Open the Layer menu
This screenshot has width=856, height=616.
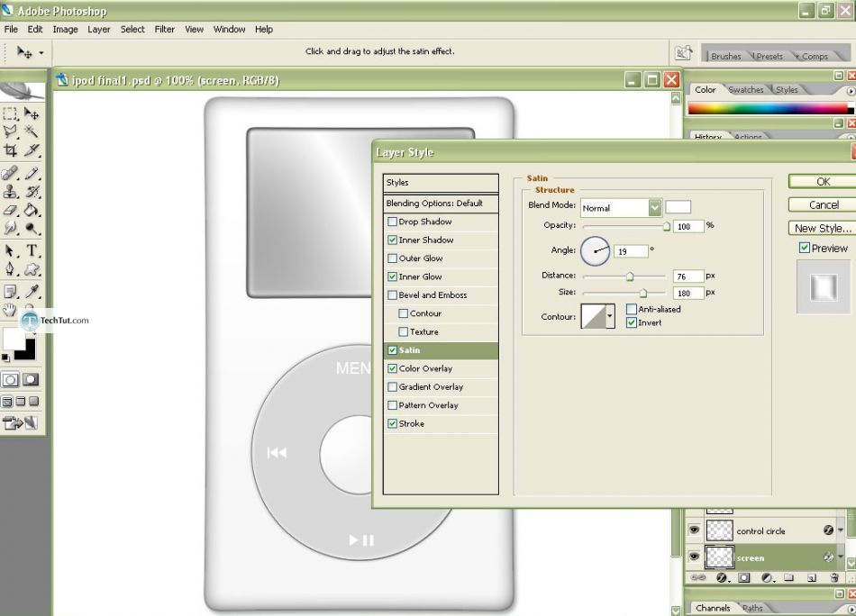click(x=99, y=30)
